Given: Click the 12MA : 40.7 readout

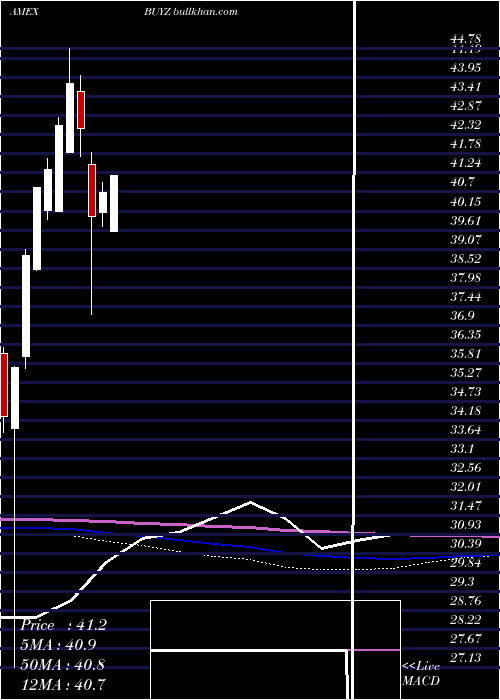Looking at the screenshot, I should coord(62,684).
